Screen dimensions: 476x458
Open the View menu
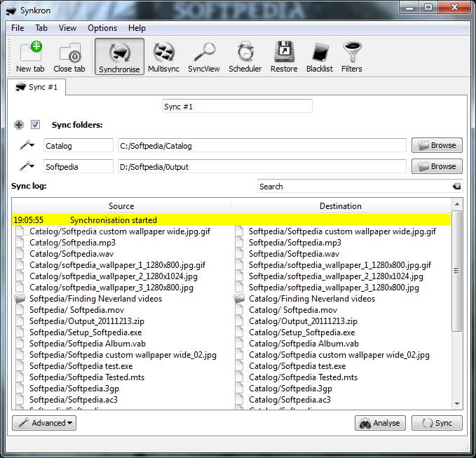click(x=67, y=28)
